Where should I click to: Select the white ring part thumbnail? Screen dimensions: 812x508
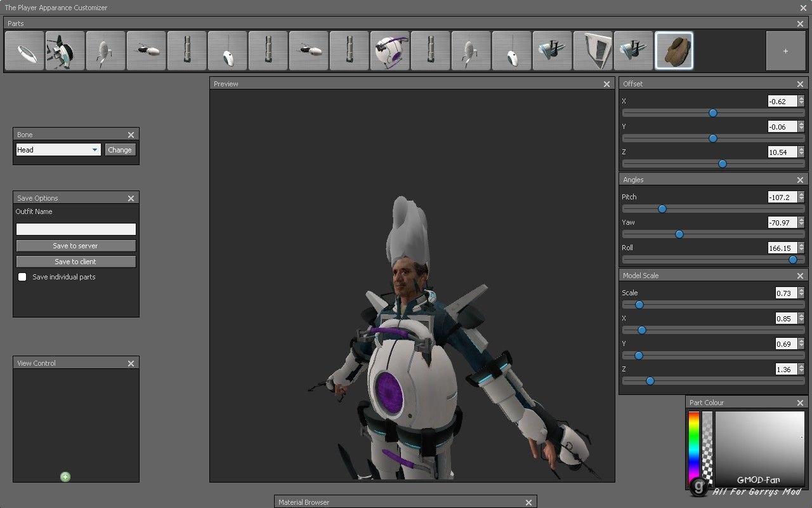(x=24, y=51)
